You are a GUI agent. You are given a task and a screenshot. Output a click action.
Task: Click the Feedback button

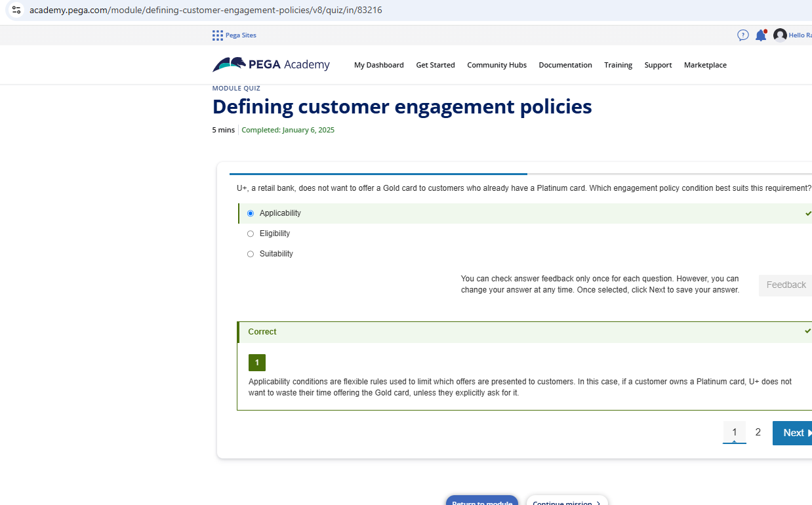click(x=785, y=285)
